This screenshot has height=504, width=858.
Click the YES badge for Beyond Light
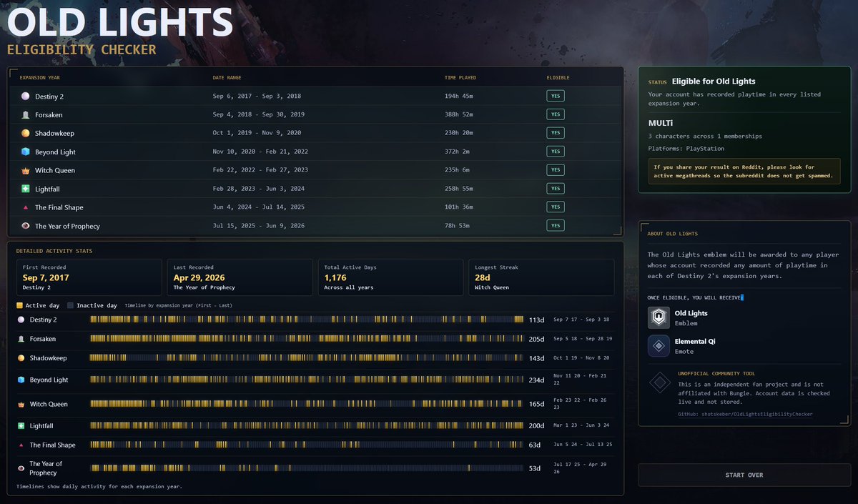556,152
